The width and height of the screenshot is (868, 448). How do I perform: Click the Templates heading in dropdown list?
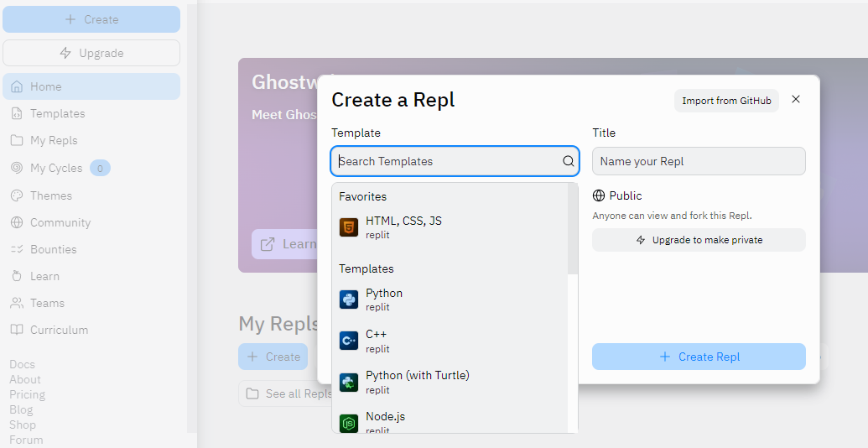[x=366, y=268]
